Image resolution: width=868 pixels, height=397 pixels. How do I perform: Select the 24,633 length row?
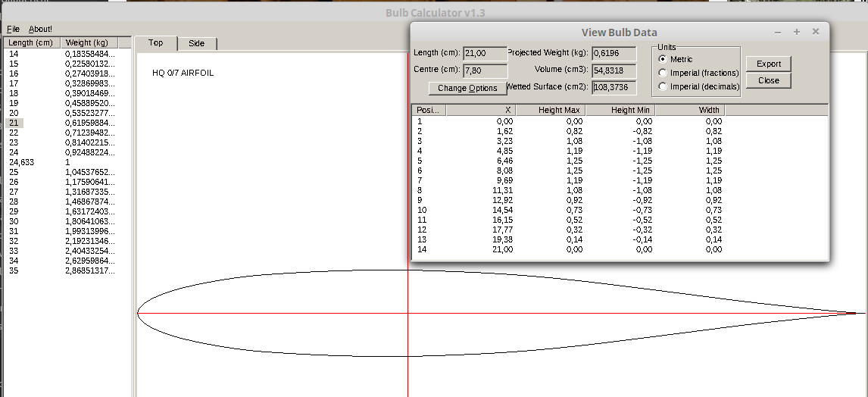[x=21, y=162]
